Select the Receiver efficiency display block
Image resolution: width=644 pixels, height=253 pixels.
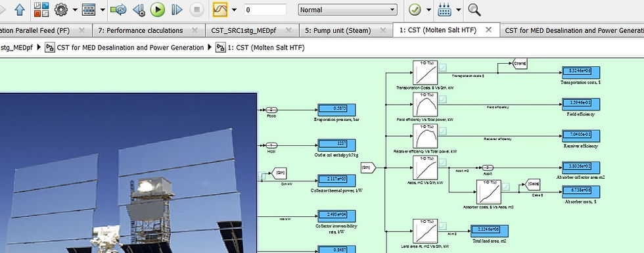click(x=581, y=136)
